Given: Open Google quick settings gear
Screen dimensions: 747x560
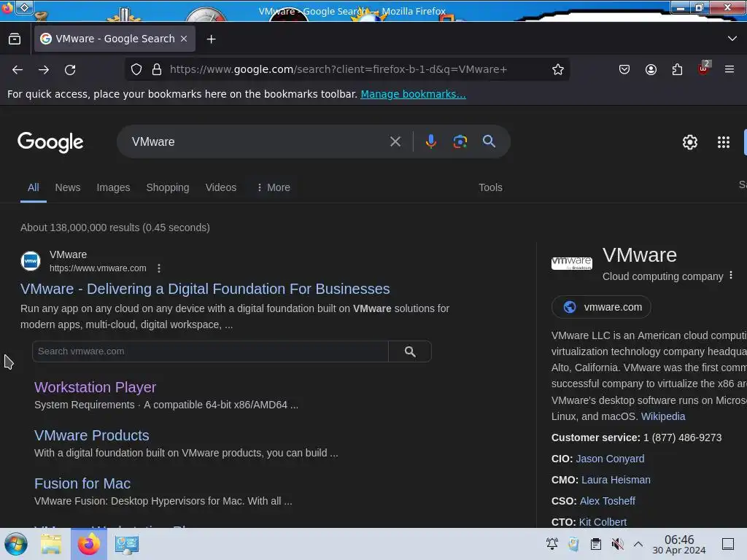Looking at the screenshot, I should tap(690, 142).
